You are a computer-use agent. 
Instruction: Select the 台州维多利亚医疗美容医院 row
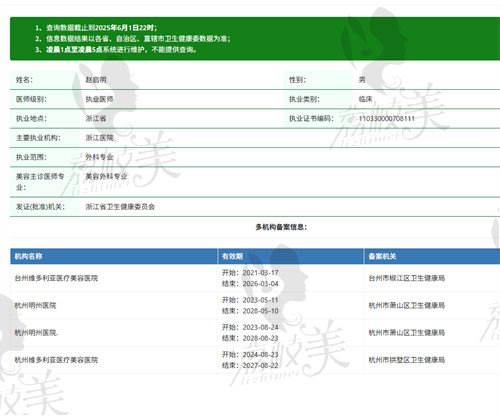click(255, 278)
